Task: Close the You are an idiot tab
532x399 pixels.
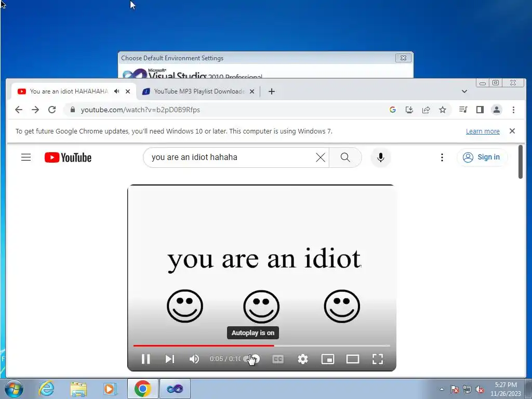Action: (128, 91)
